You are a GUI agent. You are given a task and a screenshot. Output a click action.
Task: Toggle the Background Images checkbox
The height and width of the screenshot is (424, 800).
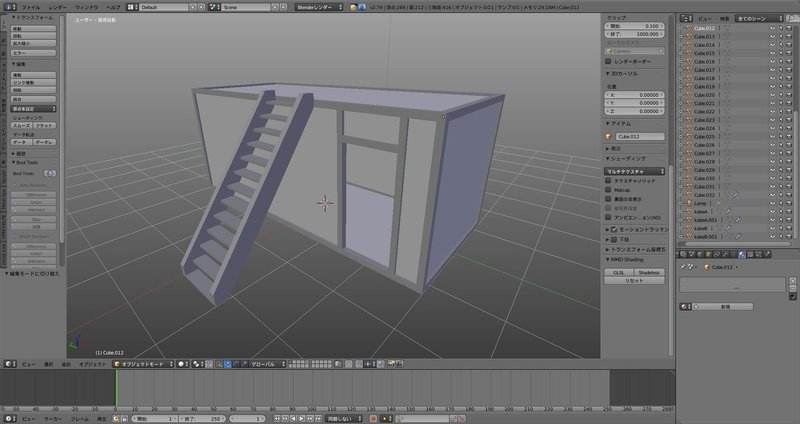click(614, 239)
